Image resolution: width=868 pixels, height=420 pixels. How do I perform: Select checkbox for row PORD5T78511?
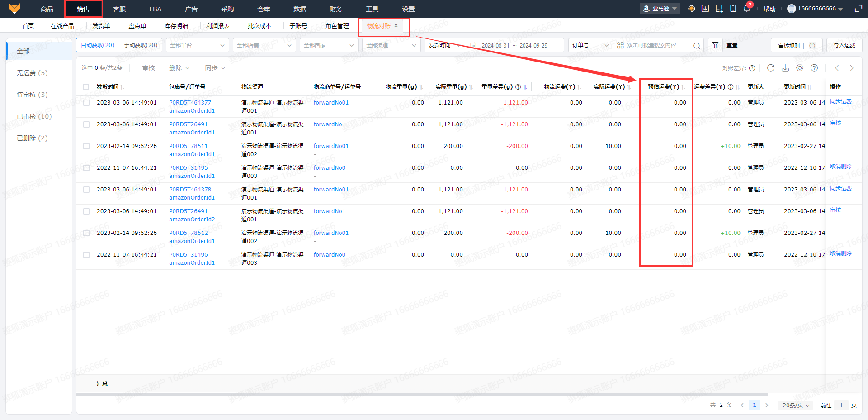(86, 146)
